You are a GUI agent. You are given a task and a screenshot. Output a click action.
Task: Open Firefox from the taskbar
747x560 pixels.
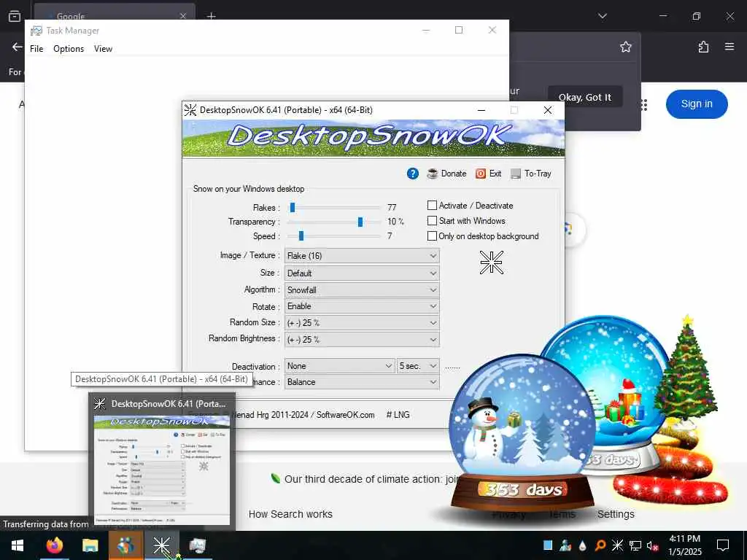point(54,545)
